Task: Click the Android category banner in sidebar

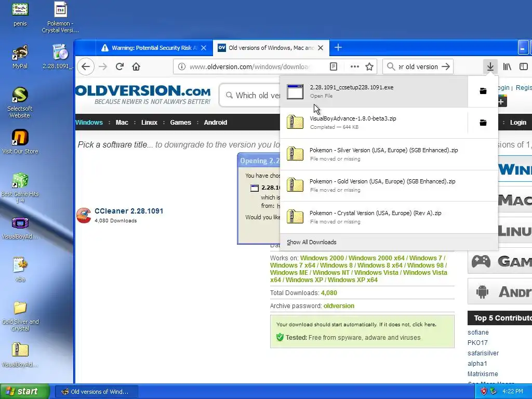Action: (499, 291)
